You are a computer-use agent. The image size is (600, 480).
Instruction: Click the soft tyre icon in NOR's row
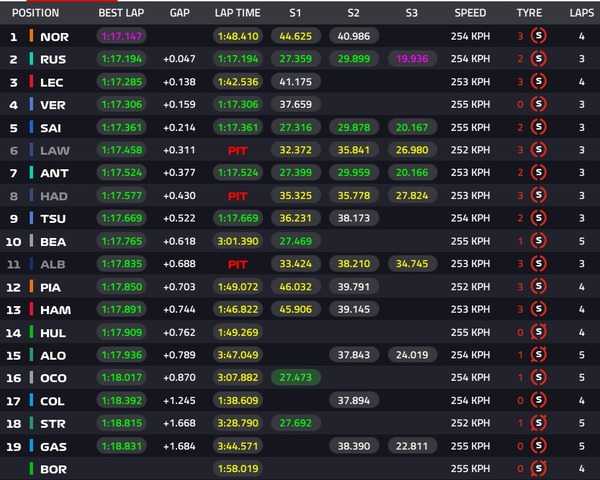coord(538,36)
